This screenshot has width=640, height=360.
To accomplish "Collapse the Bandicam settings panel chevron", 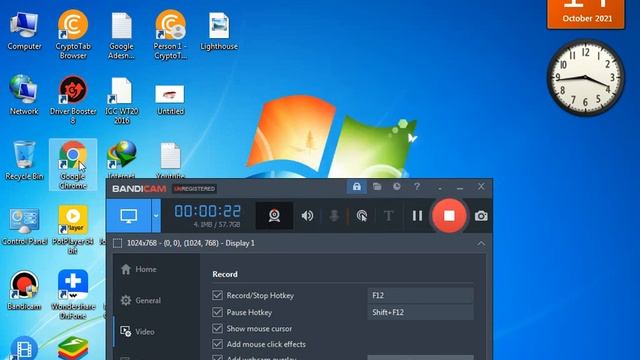I will [481, 244].
